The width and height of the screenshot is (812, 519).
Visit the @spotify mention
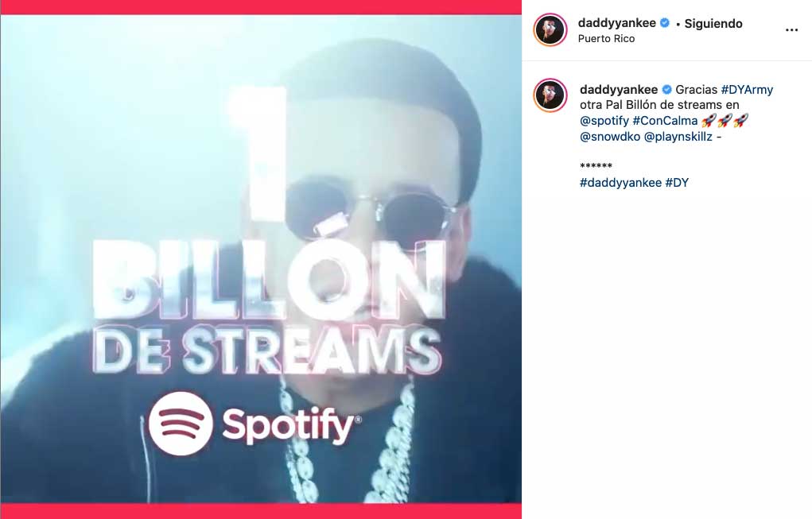(x=604, y=121)
